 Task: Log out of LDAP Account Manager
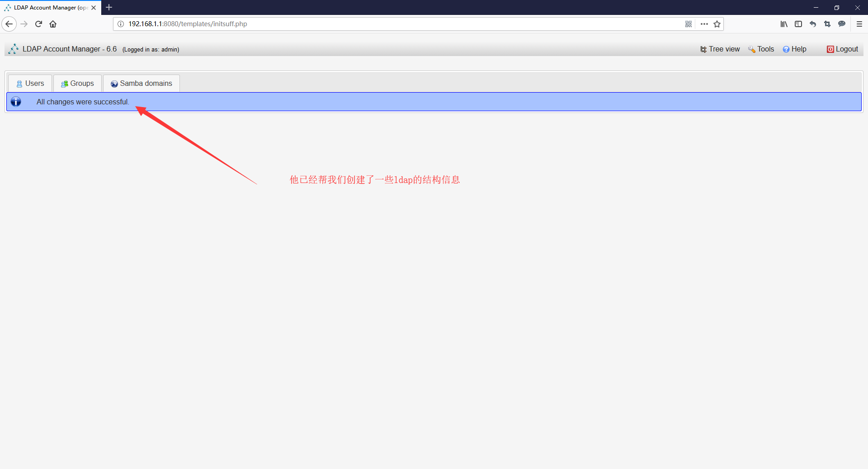(x=842, y=49)
